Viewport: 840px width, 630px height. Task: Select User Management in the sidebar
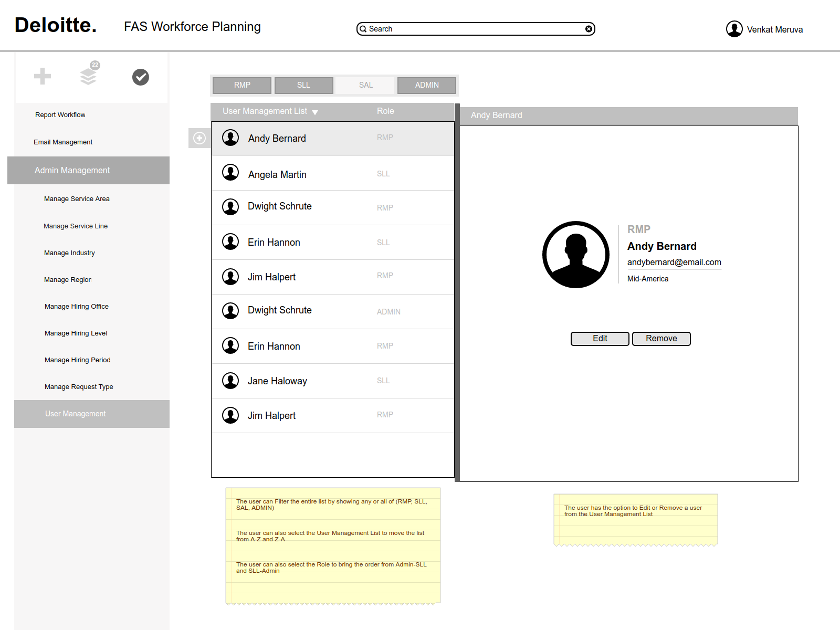pos(92,414)
